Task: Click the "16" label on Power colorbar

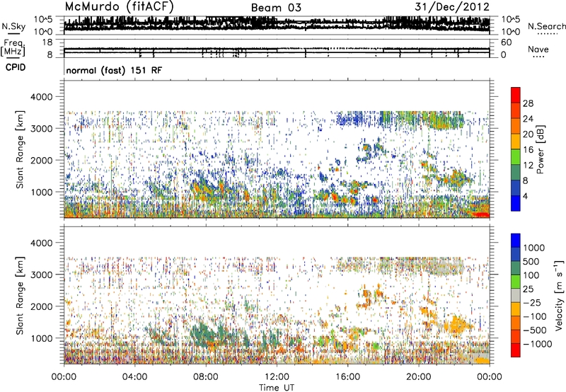Action: point(528,150)
